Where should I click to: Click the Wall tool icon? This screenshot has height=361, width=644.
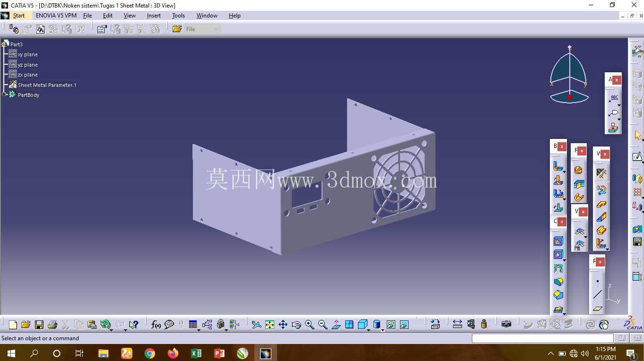(601, 204)
